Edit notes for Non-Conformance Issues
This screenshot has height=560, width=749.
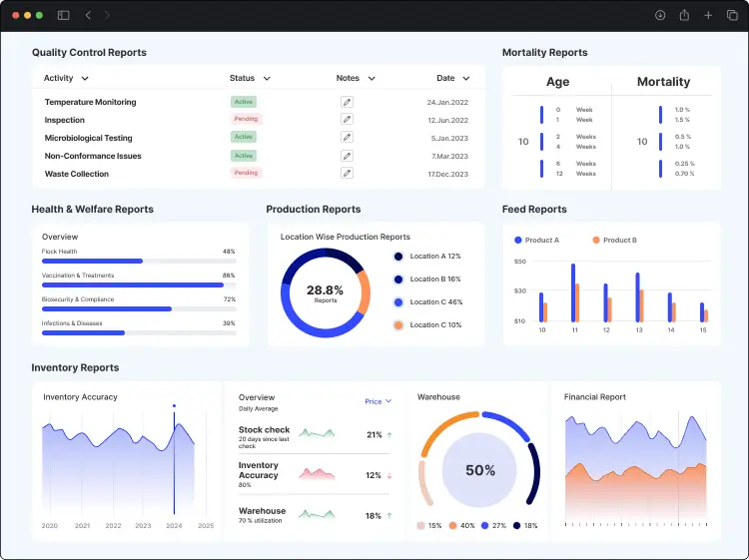pos(348,156)
